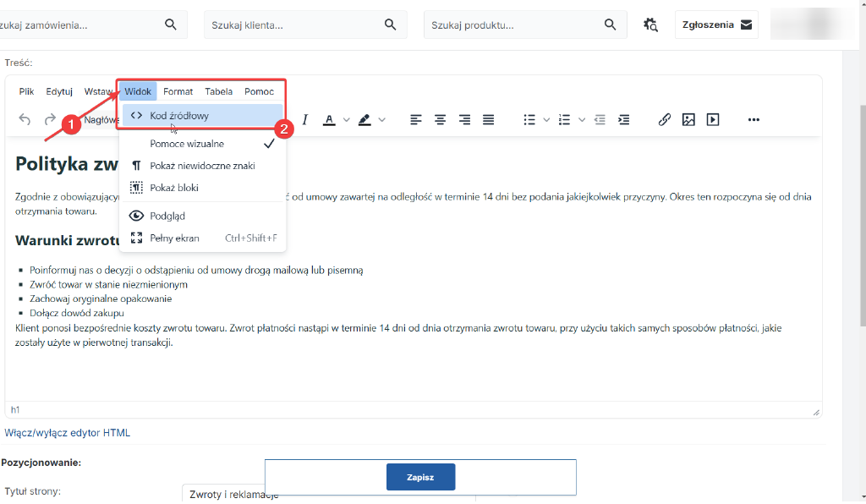Insert a numbered list
This screenshot has height=504, width=866.
564,120
